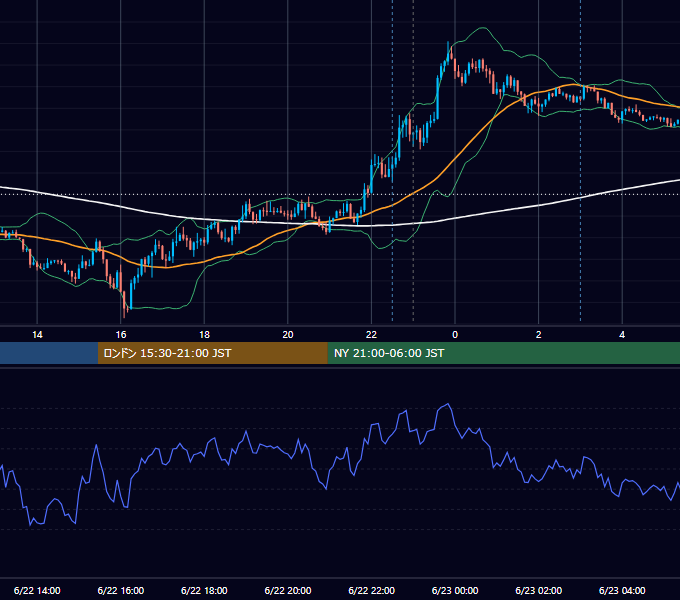Click the 6/22 16:00 date label
Viewport: 680px width, 600px height.
pyautogui.click(x=121, y=590)
